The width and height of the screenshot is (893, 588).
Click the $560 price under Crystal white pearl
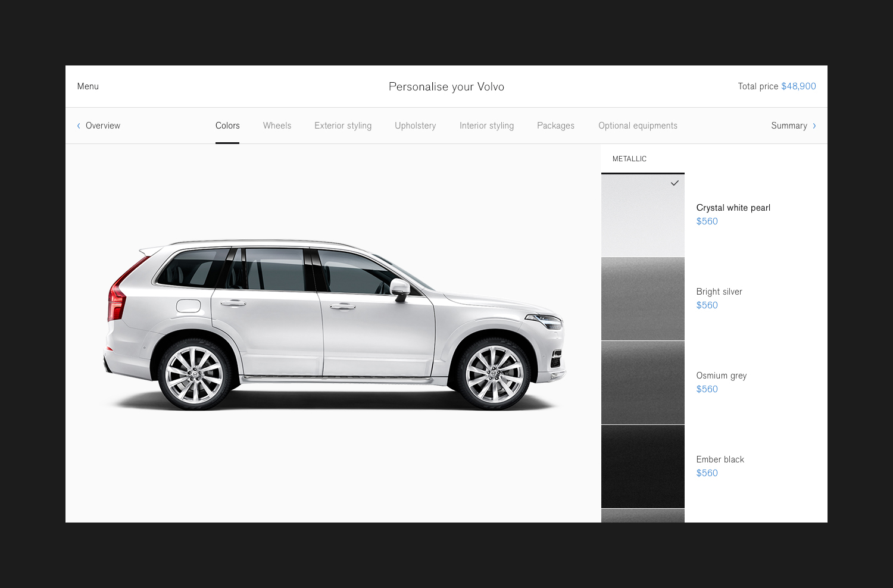(x=707, y=221)
